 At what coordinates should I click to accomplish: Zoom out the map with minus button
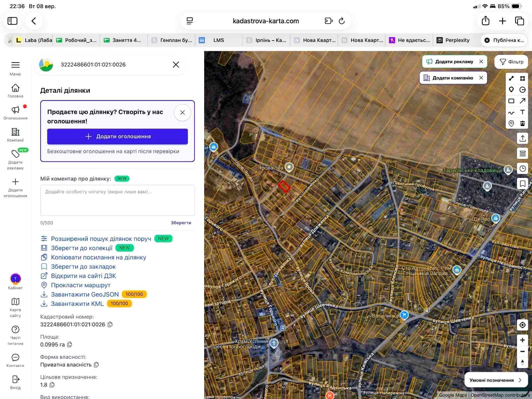click(x=522, y=351)
